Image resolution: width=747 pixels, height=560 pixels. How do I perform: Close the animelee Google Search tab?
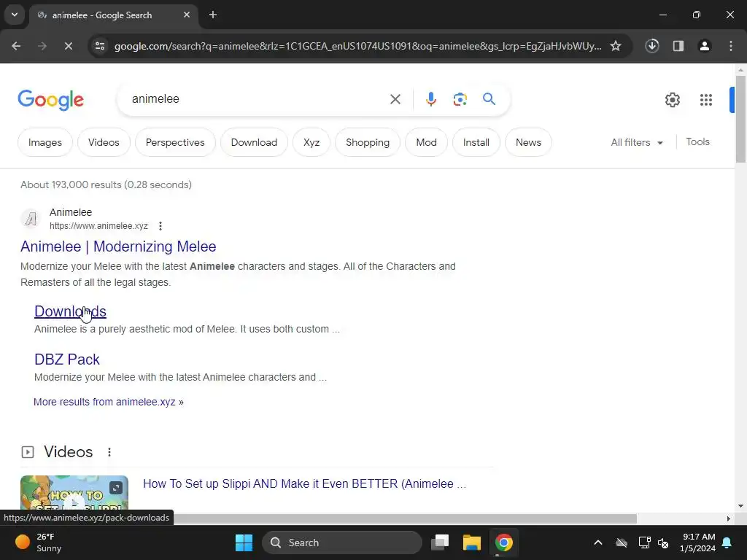[187, 15]
